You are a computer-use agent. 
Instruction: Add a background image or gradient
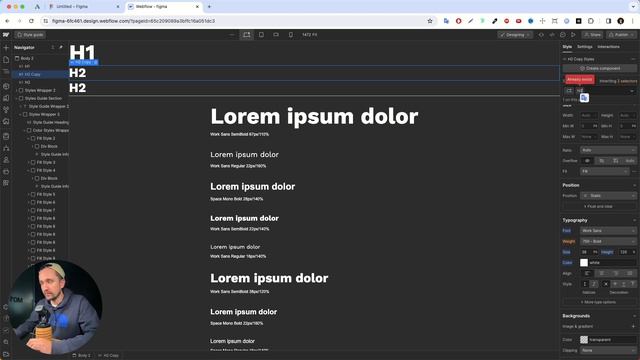click(634, 327)
